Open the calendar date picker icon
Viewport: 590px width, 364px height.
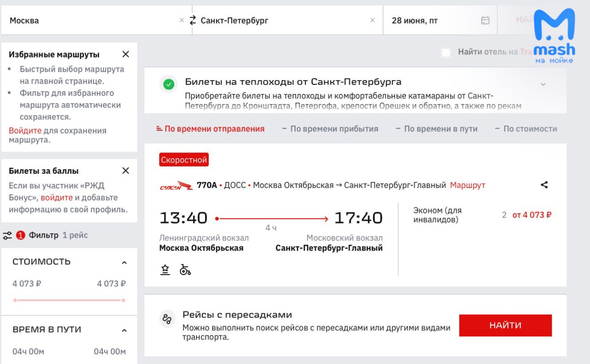[485, 20]
